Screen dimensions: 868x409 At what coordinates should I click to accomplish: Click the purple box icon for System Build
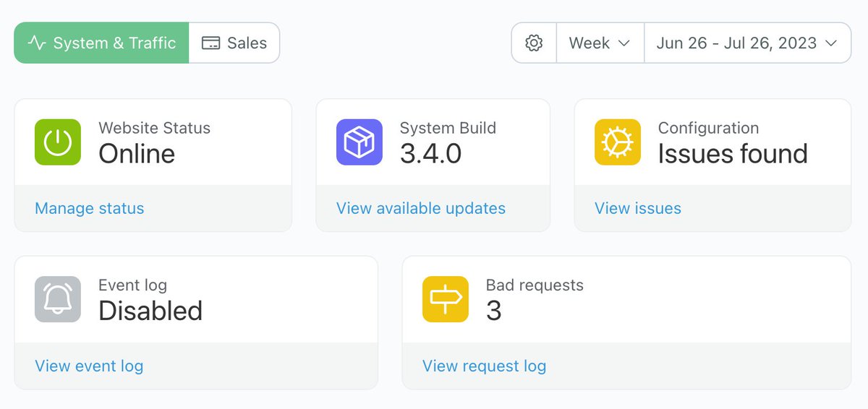359,142
